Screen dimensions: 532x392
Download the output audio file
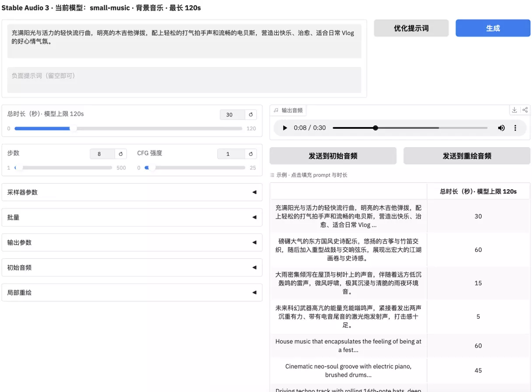click(x=514, y=110)
